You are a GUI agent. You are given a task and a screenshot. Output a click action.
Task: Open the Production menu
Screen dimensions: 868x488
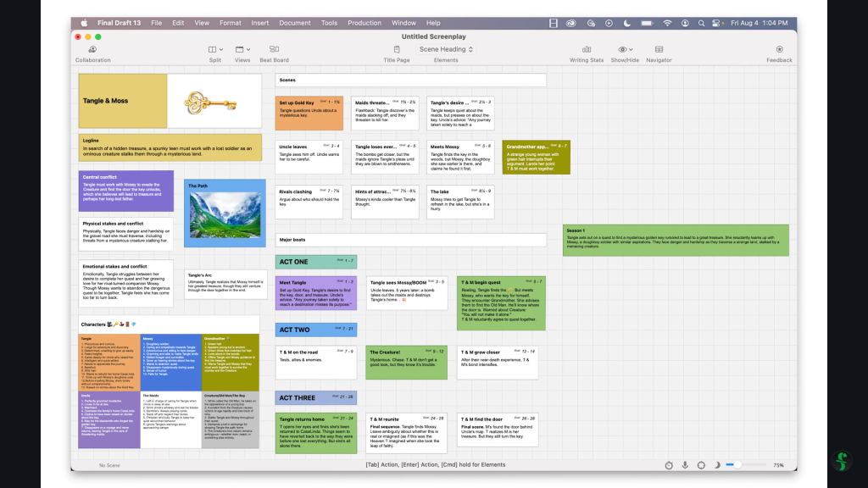tap(364, 23)
